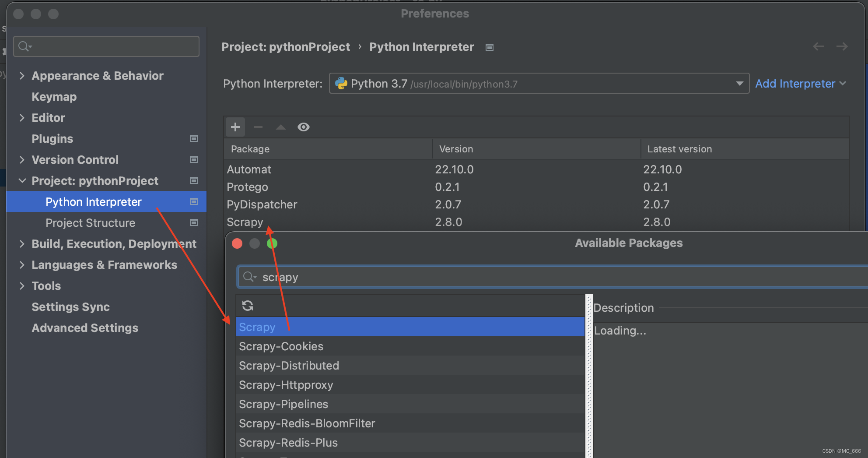The width and height of the screenshot is (868, 458).
Task: Expand the Version Control section
Action: click(x=22, y=160)
